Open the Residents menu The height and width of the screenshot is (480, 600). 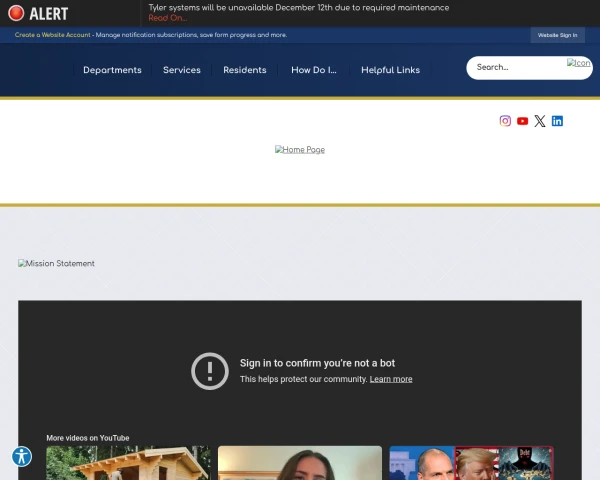click(x=245, y=70)
